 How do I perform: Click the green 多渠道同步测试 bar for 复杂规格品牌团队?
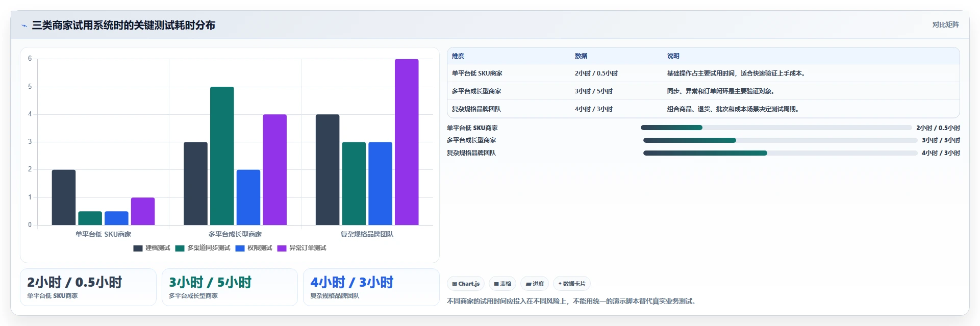tap(354, 184)
